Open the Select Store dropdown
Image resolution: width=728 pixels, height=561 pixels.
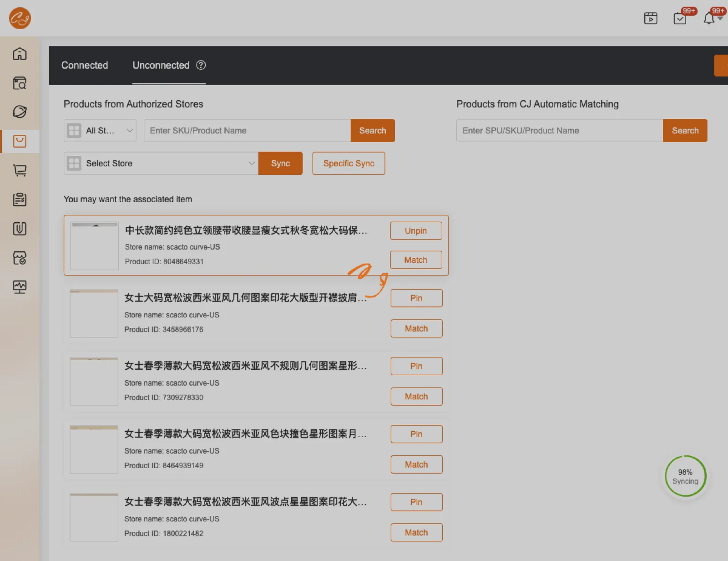161,163
